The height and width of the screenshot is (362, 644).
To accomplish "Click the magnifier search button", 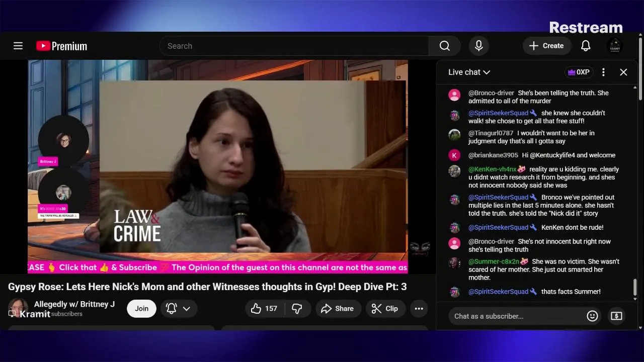I will pos(445,46).
